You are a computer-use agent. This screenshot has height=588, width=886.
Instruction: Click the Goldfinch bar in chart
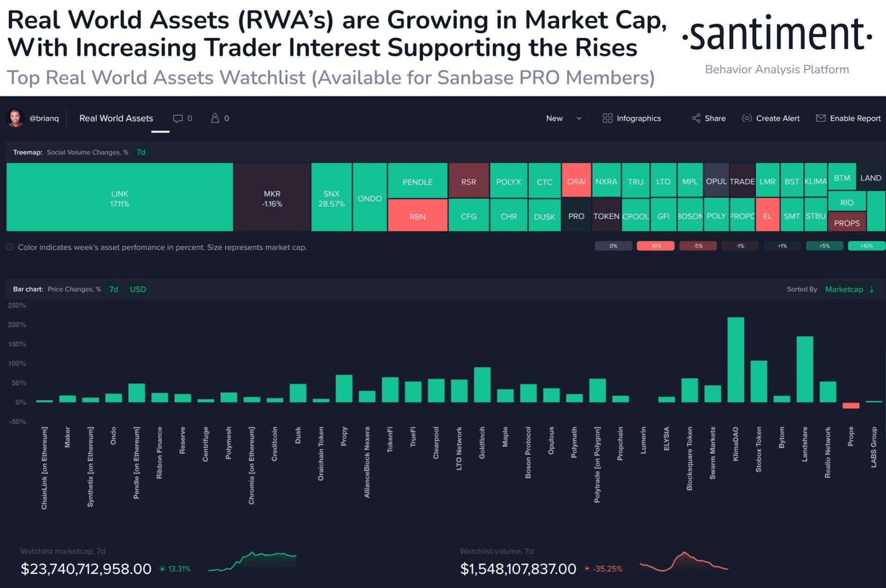(482, 385)
